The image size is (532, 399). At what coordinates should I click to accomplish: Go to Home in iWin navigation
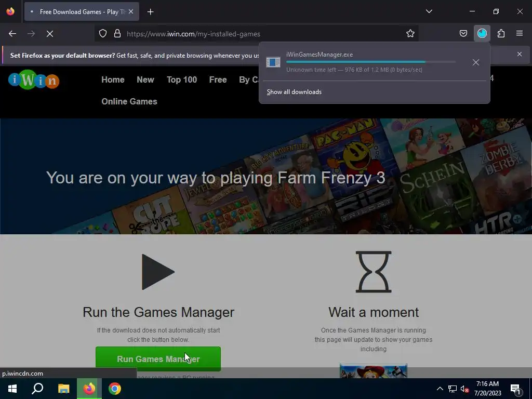click(113, 79)
